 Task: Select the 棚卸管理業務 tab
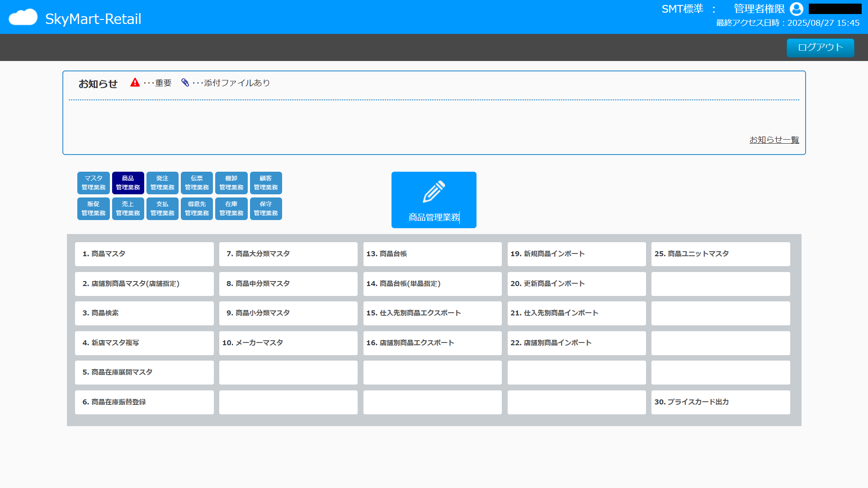[231, 183]
